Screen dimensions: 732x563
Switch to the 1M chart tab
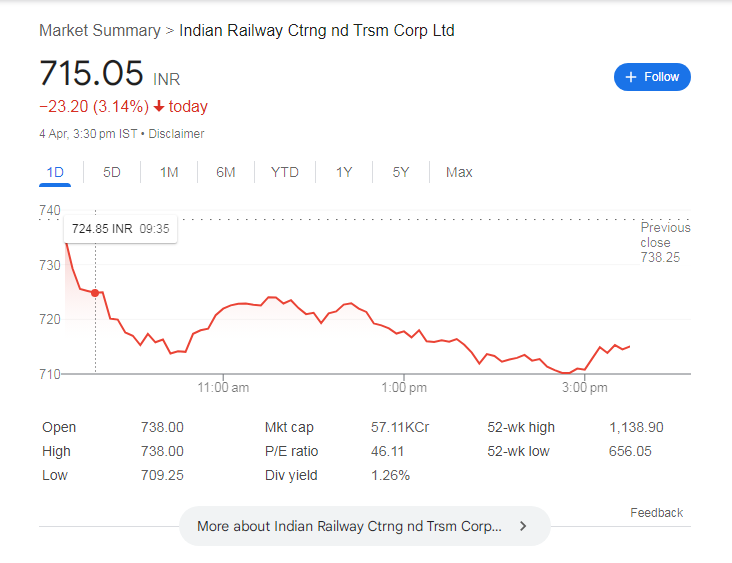[x=169, y=172]
